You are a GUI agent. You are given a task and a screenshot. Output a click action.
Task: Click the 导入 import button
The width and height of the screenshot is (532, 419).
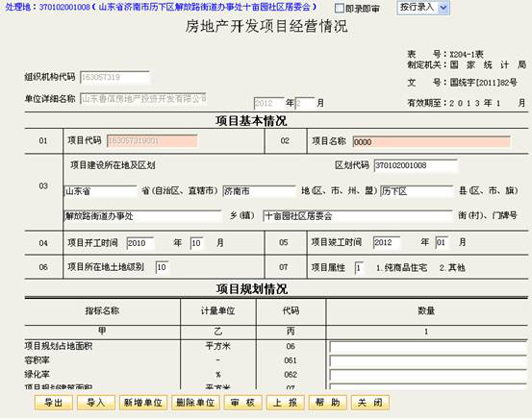pyautogui.click(x=95, y=403)
